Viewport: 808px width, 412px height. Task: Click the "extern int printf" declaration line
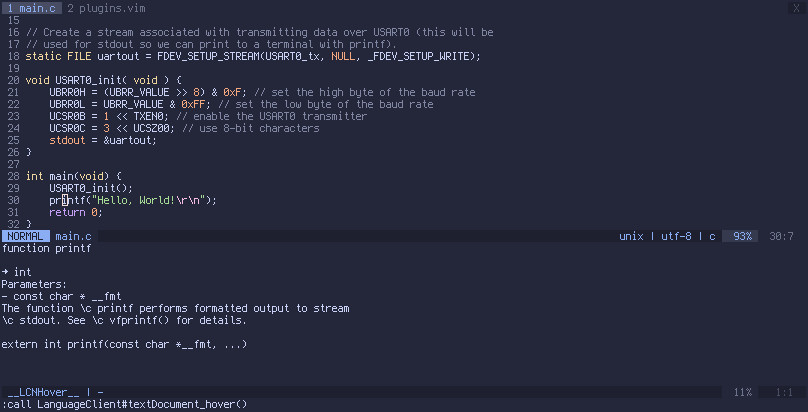tap(124, 344)
